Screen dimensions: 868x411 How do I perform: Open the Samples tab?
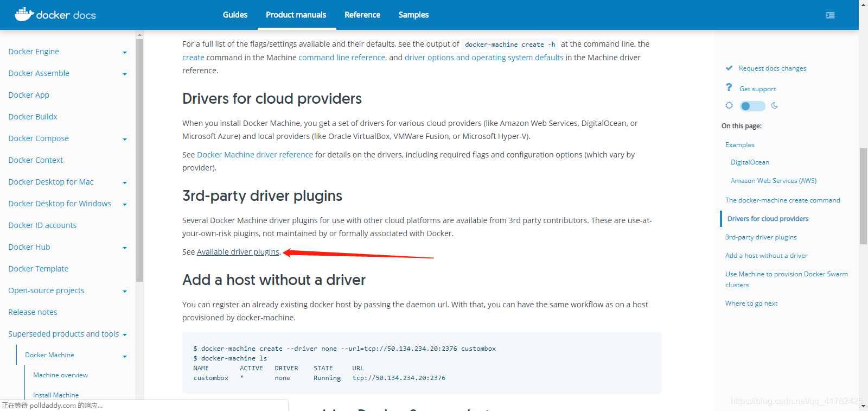[413, 15]
